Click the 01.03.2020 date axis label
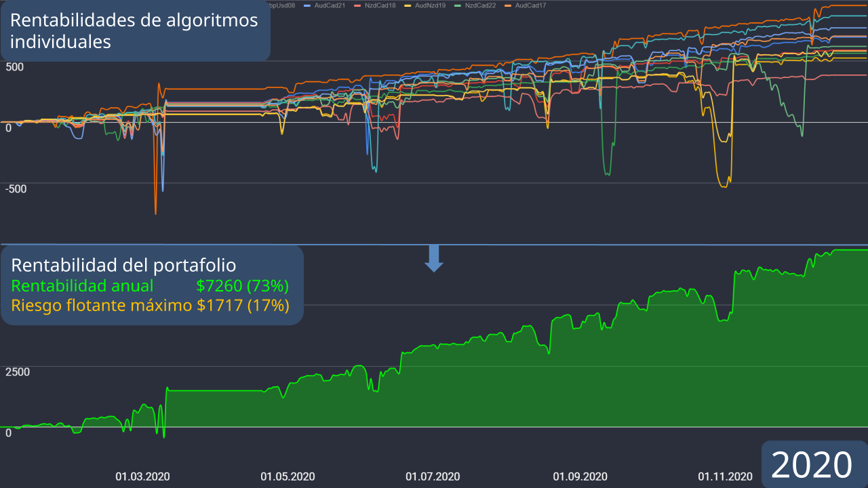 tap(142, 476)
